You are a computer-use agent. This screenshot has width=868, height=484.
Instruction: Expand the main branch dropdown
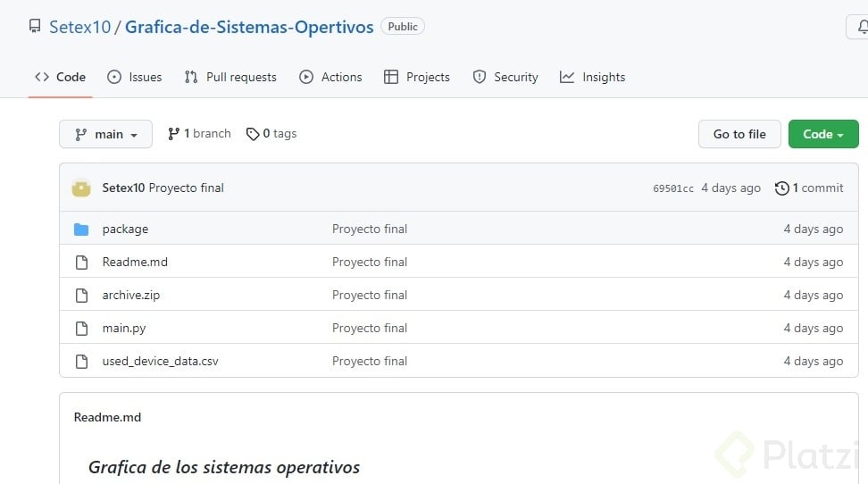click(x=105, y=134)
